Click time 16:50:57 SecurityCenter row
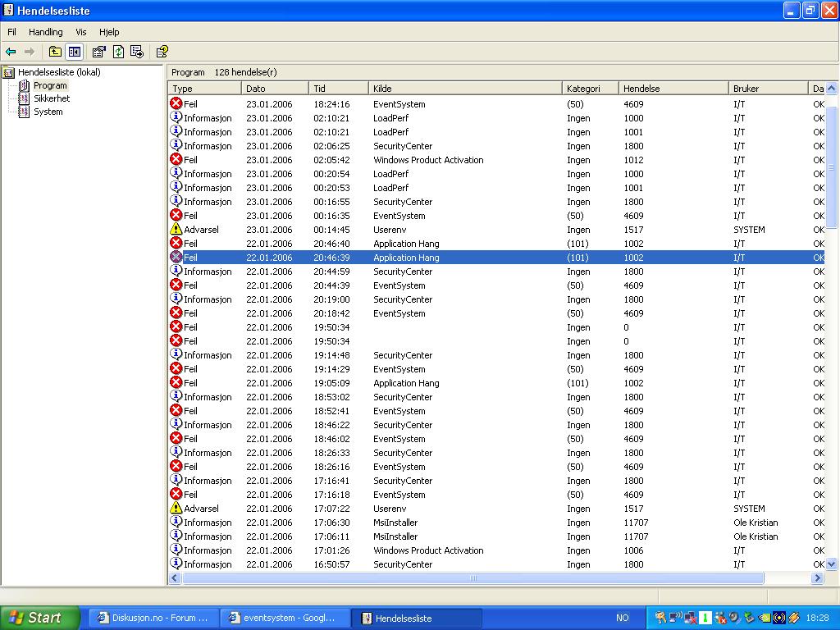Viewport: 840px width, 630px height. coord(331,564)
